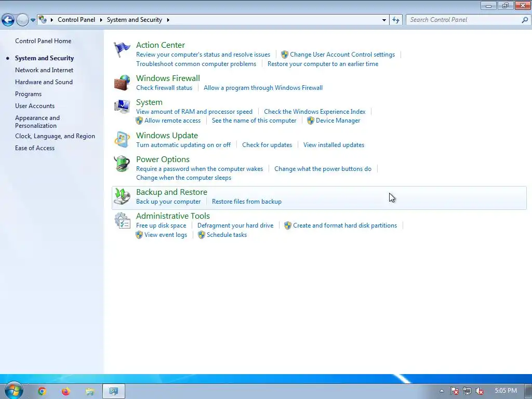Click Check firewall status
This screenshot has height=399, width=532.
164,87
